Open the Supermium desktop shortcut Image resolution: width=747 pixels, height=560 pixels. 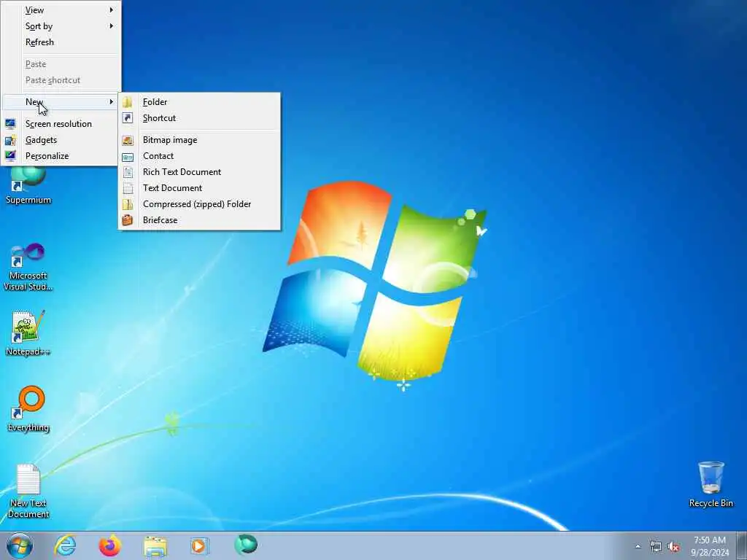click(x=28, y=186)
